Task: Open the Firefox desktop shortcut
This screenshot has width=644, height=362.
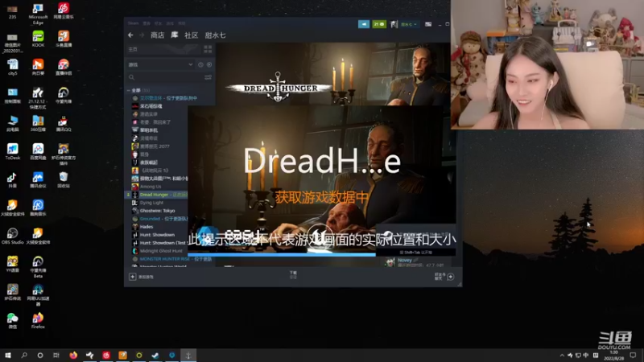Action: pos(38,320)
